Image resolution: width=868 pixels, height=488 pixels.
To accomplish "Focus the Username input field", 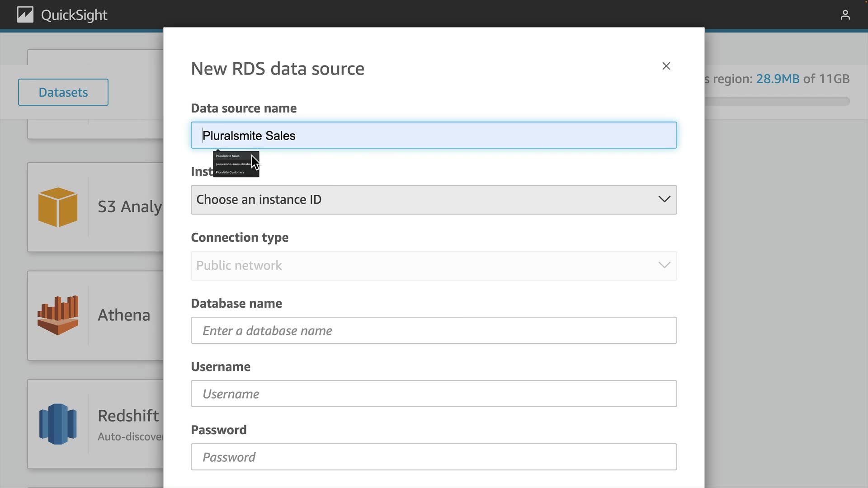I will pos(433,394).
